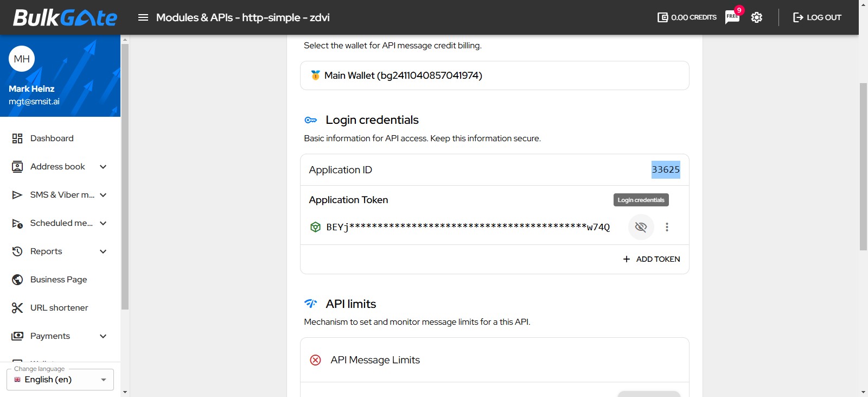Click the URL shortener scissors icon
This screenshot has width=868, height=397.
tap(17, 308)
